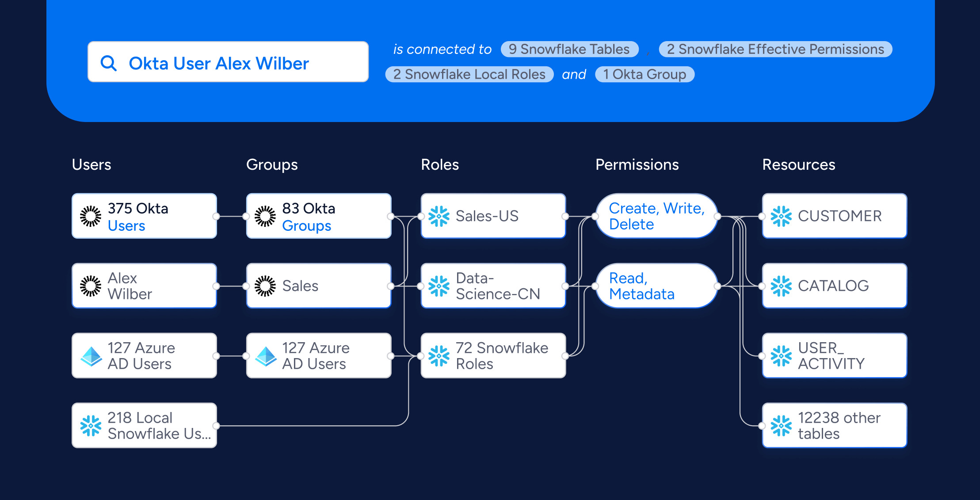
Task: Select the Read, Metadata permission node
Action: [x=656, y=286]
